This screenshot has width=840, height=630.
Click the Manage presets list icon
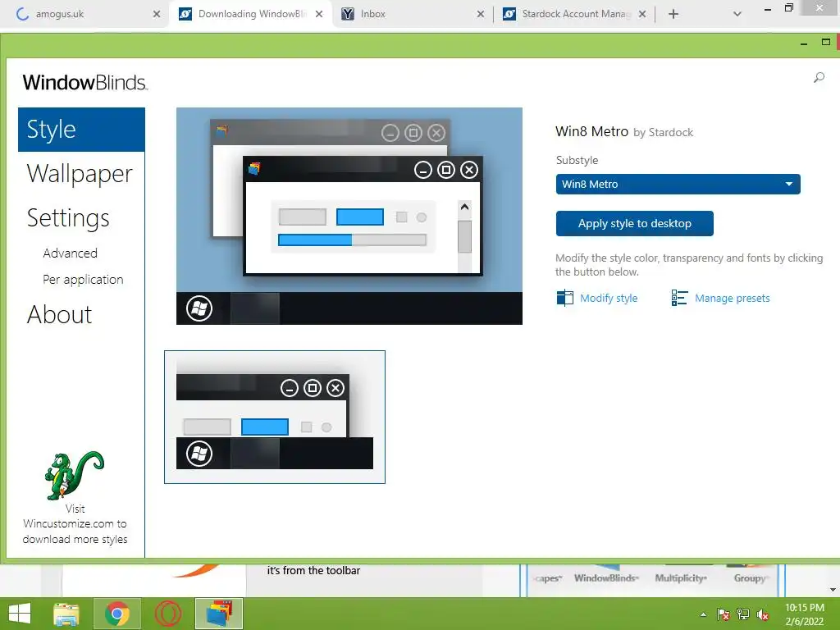(679, 298)
